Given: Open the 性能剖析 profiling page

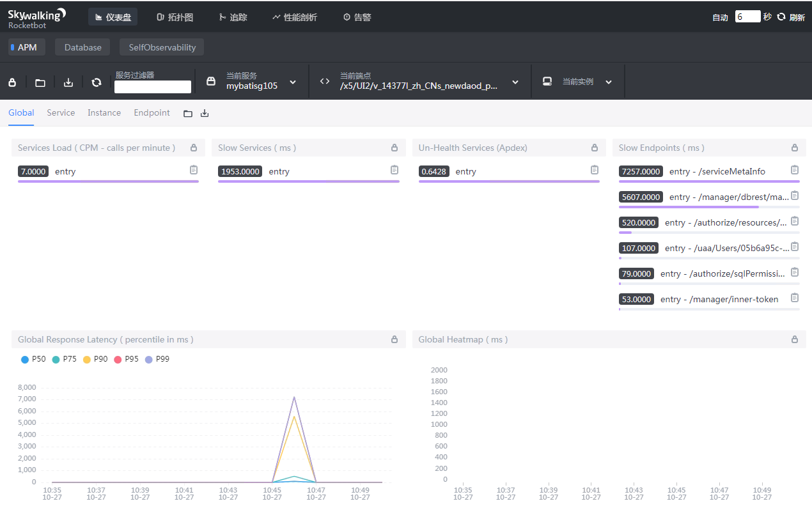Looking at the screenshot, I should click(295, 17).
